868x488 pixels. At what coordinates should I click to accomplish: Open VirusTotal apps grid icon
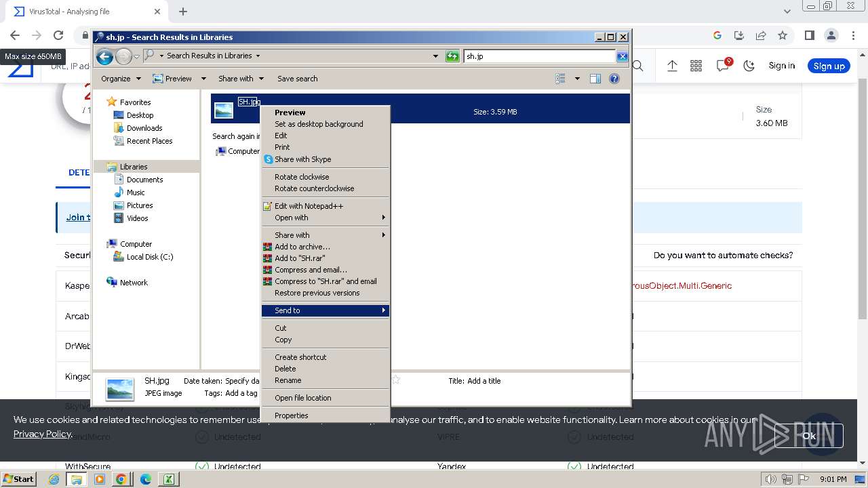click(696, 66)
